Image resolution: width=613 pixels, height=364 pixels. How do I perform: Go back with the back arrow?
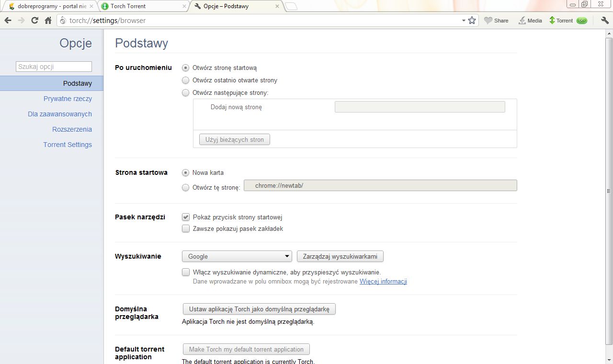click(8, 21)
